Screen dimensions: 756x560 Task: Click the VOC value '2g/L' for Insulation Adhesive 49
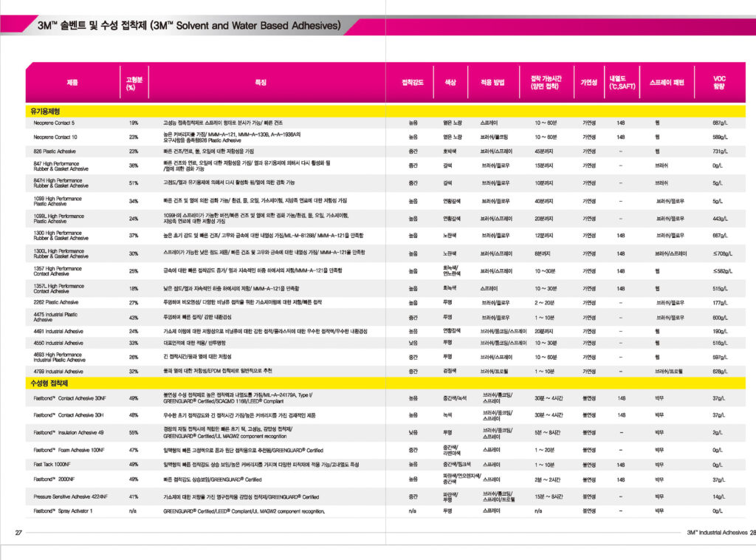[x=718, y=433]
